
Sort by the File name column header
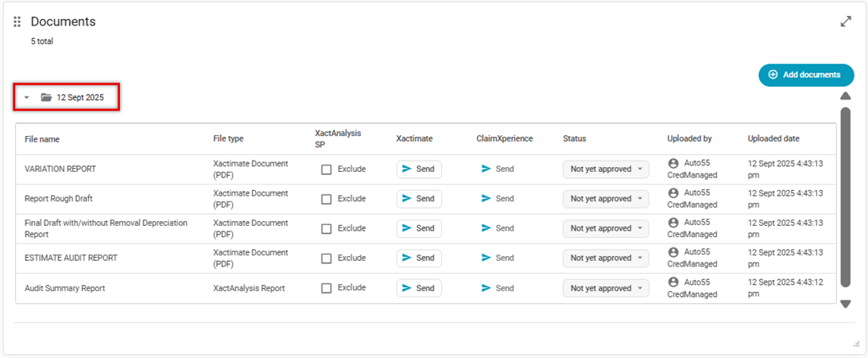point(42,139)
